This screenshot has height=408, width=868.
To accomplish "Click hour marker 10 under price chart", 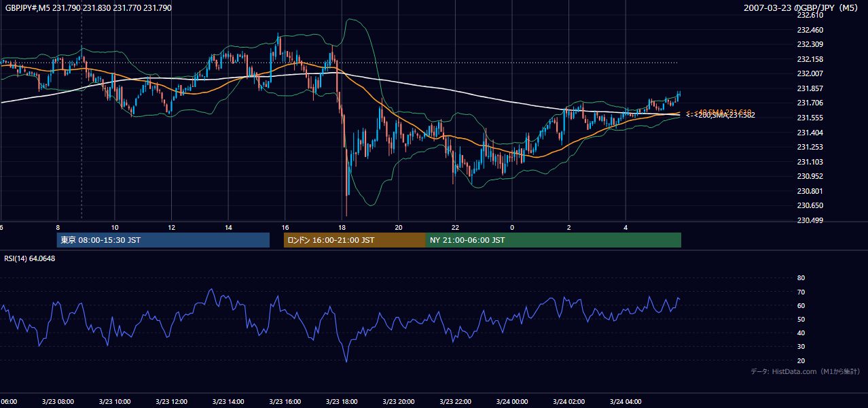I will 115,228.
